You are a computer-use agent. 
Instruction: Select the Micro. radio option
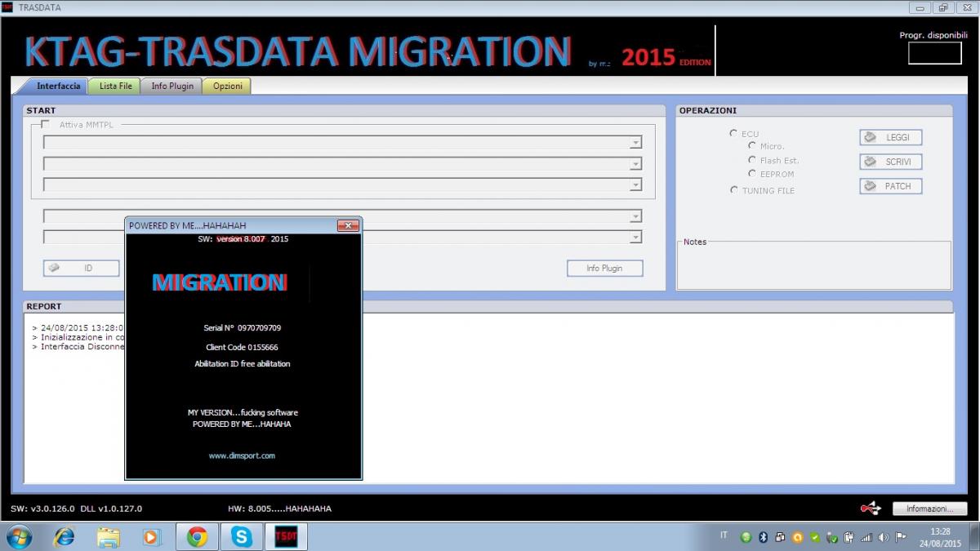click(x=752, y=146)
